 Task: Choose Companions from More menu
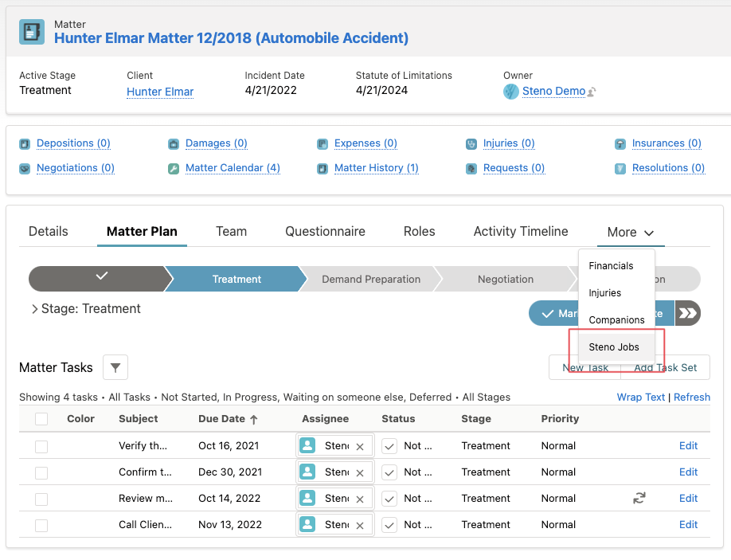pos(616,320)
